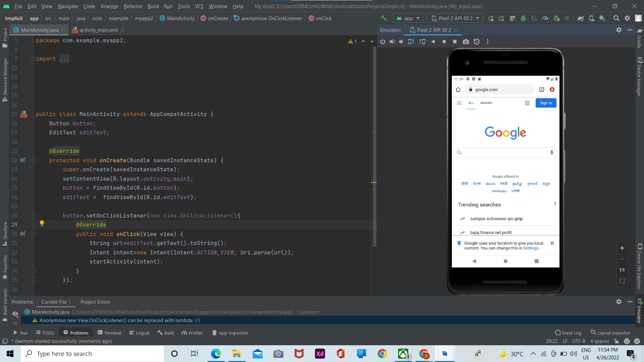Viewport: 644px width, 362px height.
Task: Power off the emulator with the power button
Action: tap(383, 41)
